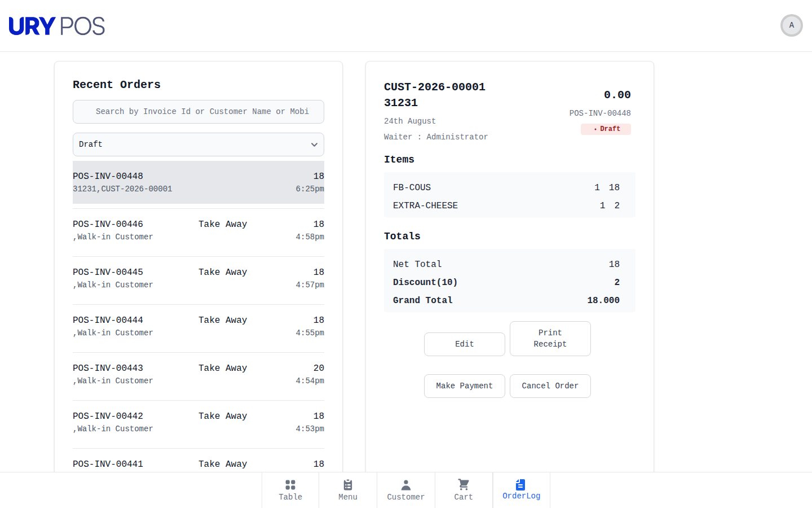
Task: Click the 6:25pm order time
Action: coord(310,189)
